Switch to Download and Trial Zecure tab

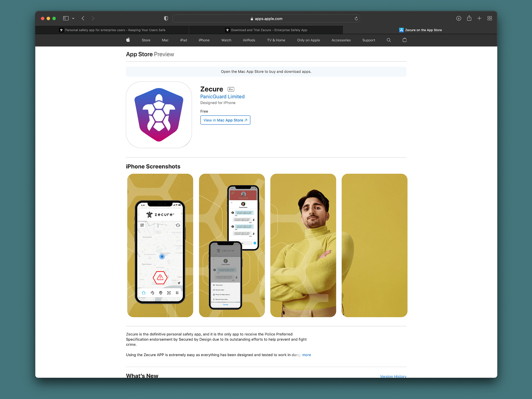point(266,30)
